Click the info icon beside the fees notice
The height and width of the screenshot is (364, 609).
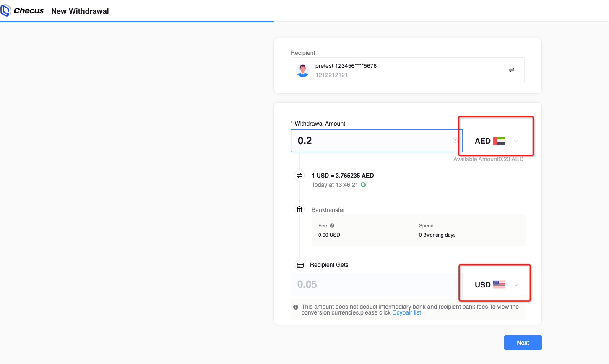296,307
